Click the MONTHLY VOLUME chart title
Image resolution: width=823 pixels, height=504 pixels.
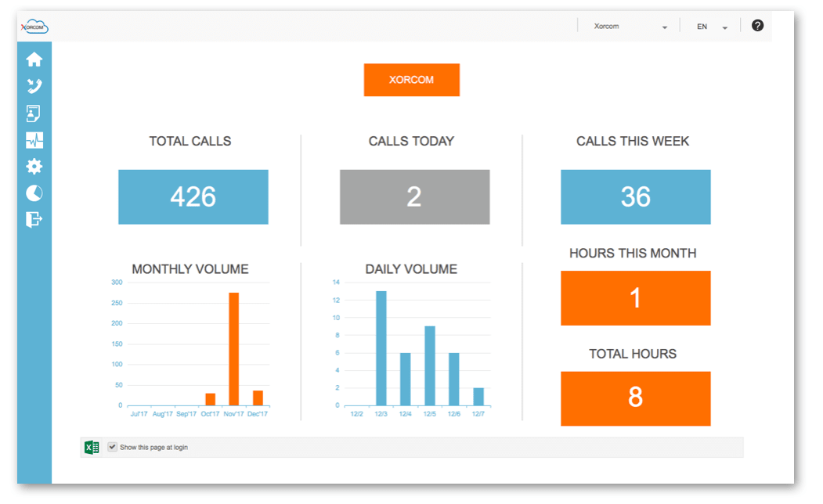tap(190, 269)
